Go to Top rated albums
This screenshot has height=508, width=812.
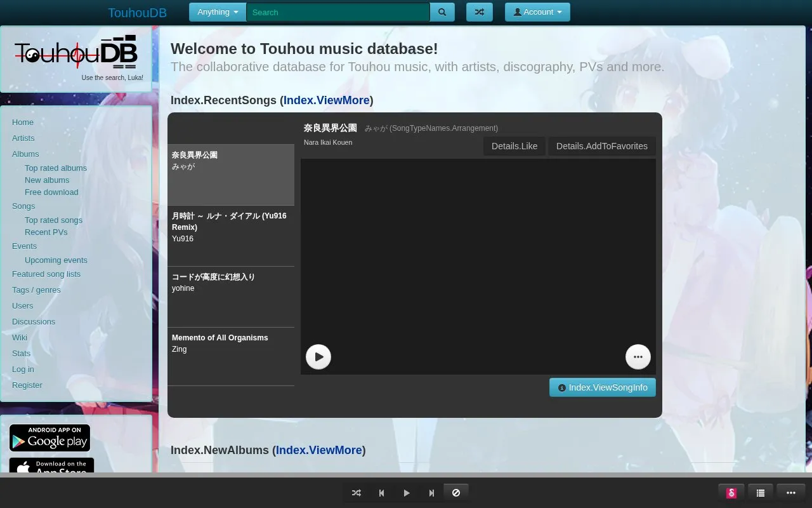56,168
